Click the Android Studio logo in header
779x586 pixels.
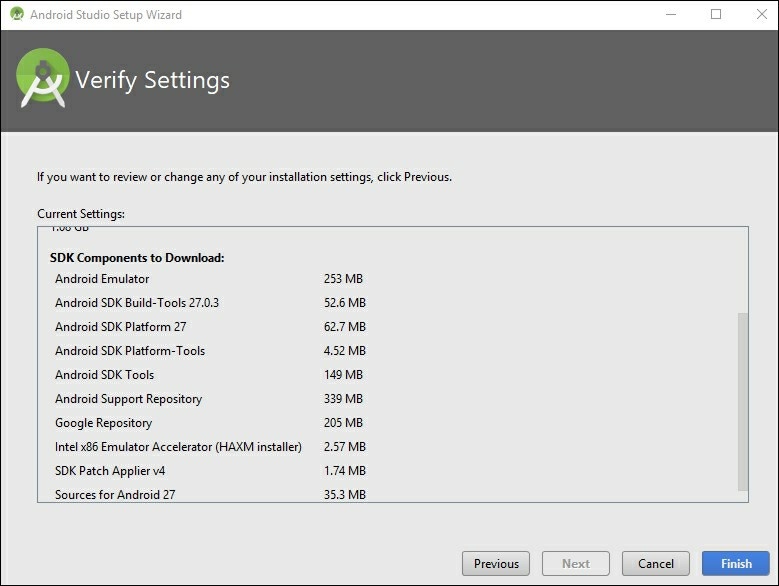43,78
